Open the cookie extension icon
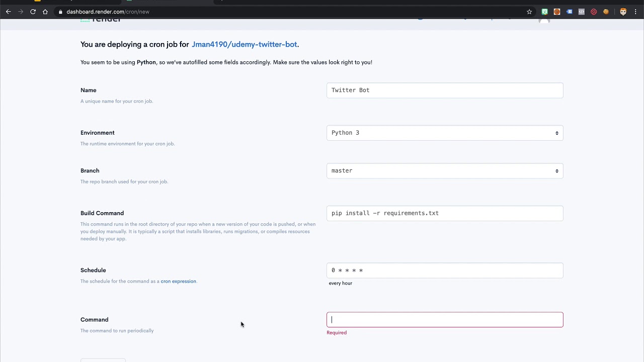 (x=606, y=12)
